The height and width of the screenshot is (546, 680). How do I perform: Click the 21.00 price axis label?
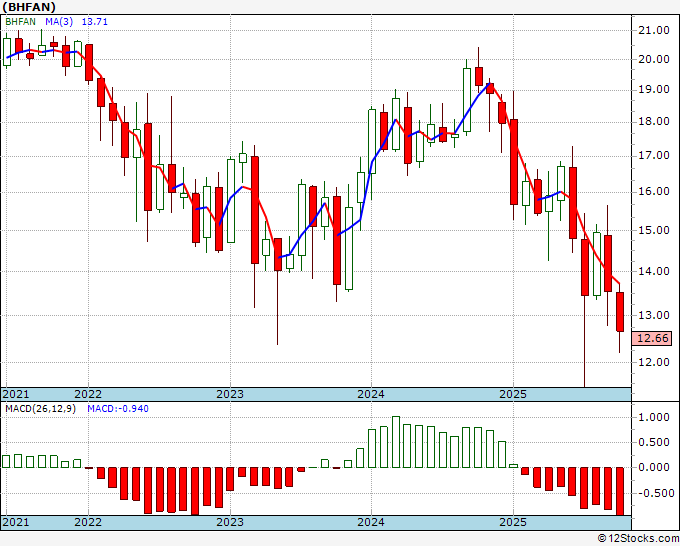[654, 30]
